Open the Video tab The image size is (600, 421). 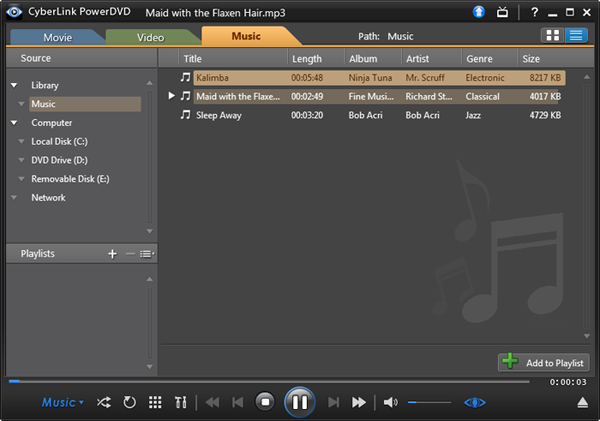pos(150,37)
